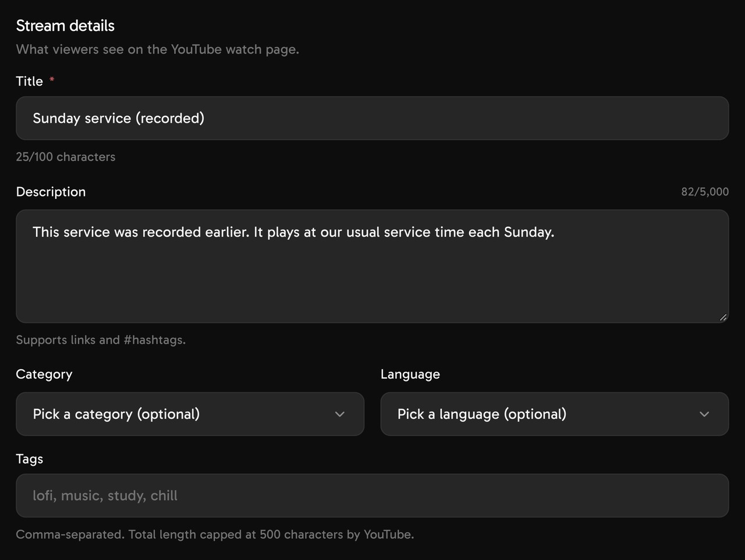Click the "82/5,000" description counter

point(705,192)
